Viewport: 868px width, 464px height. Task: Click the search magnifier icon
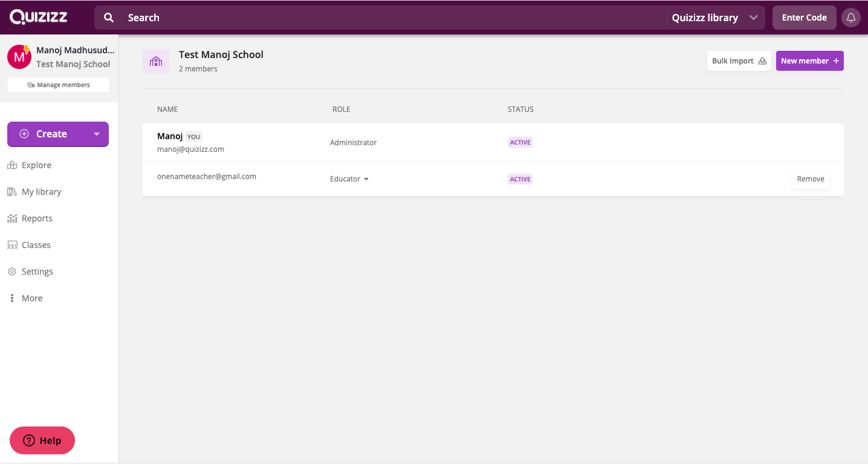pyautogui.click(x=109, y=18)
